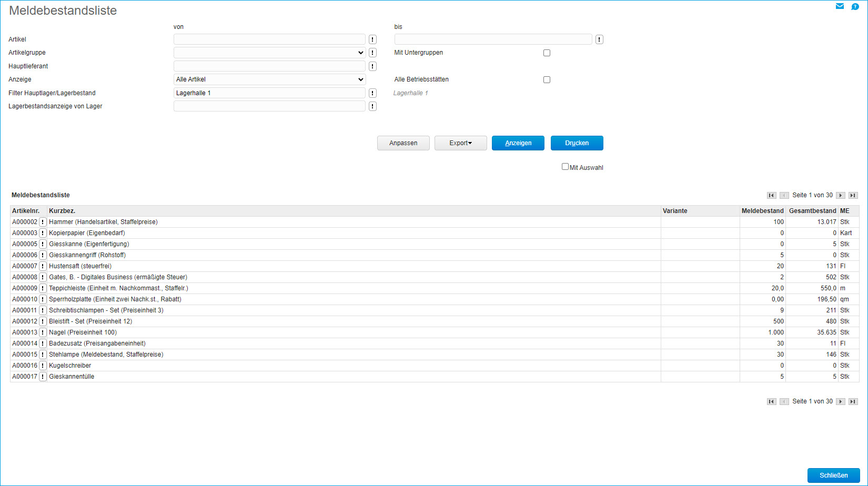Click lookup icon beside Lagerbestandsanzeige von Lager
Image resolution: width=868 pixels, height=486 pixels.
(372, 106)
